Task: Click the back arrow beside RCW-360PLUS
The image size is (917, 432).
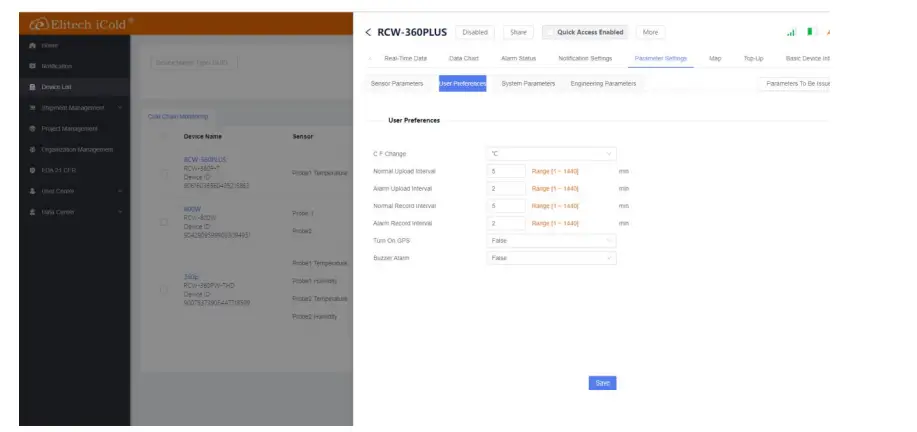Action: (368, 32)
